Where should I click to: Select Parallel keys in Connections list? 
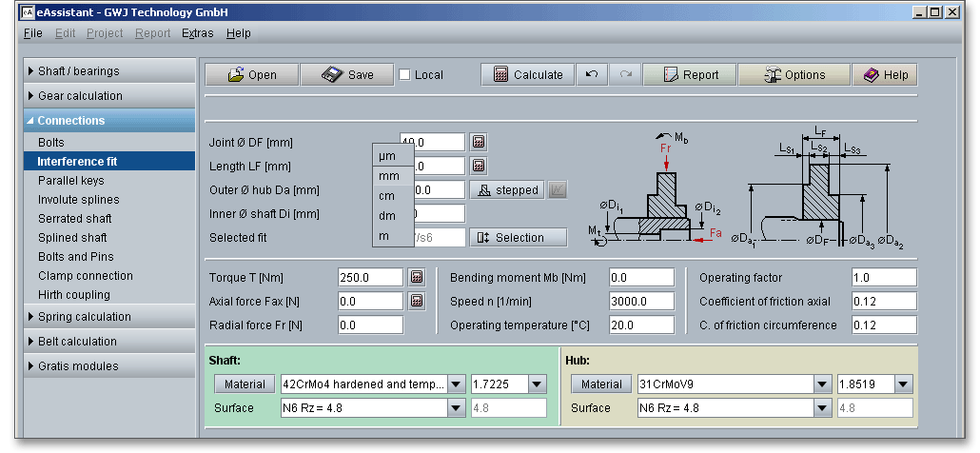tap(71, 181)
